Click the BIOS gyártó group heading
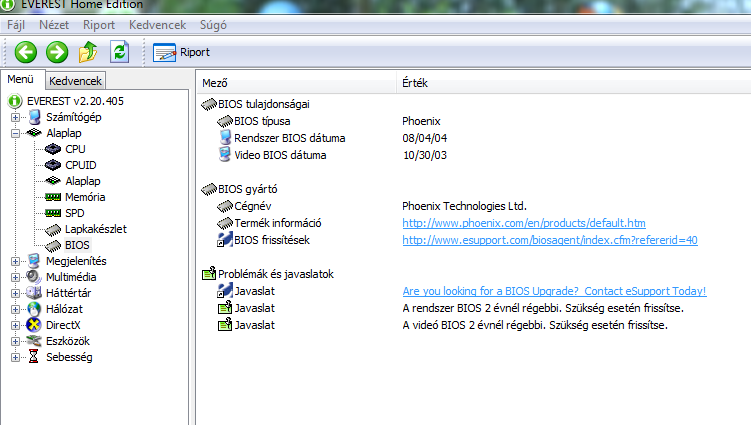The height and width of the screenshot is (425, 751). tap(248, 189)
